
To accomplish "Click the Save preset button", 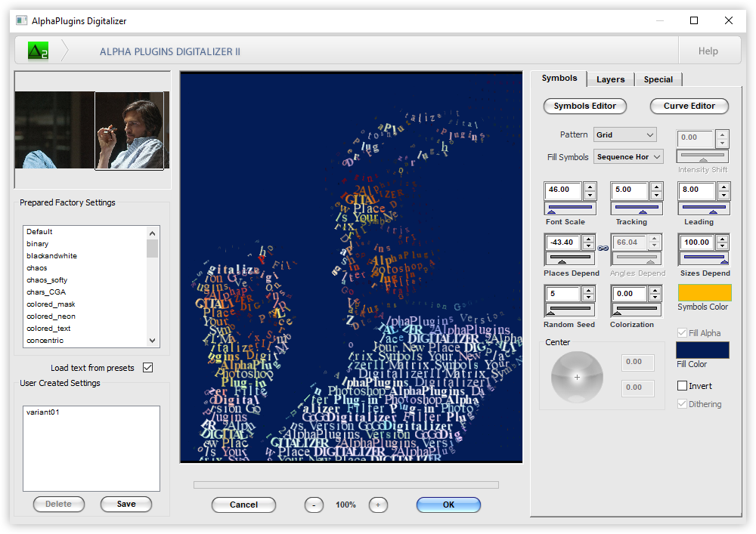I will click(x=126, y=504).
